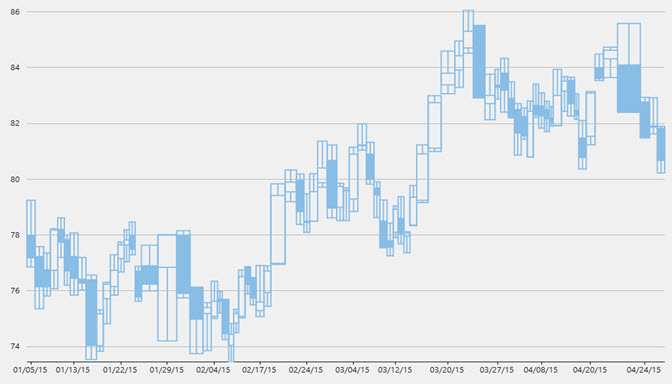Click the 02/04/15 date label

(x=213, y=370)
